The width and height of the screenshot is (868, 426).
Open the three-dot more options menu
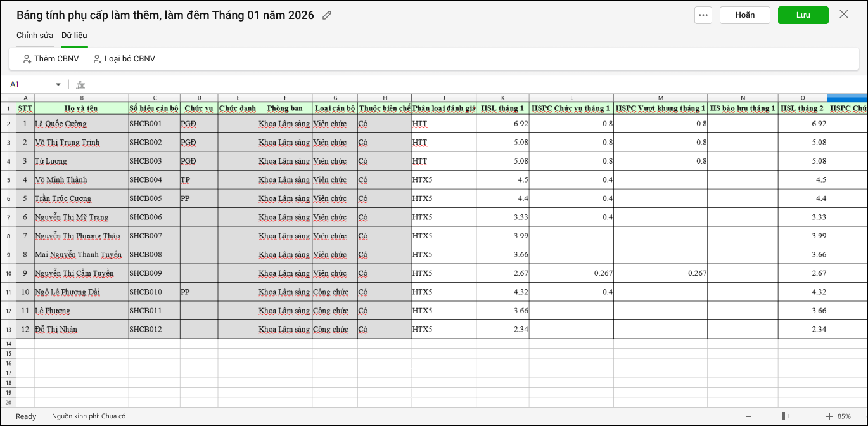(x=703, y=15)
